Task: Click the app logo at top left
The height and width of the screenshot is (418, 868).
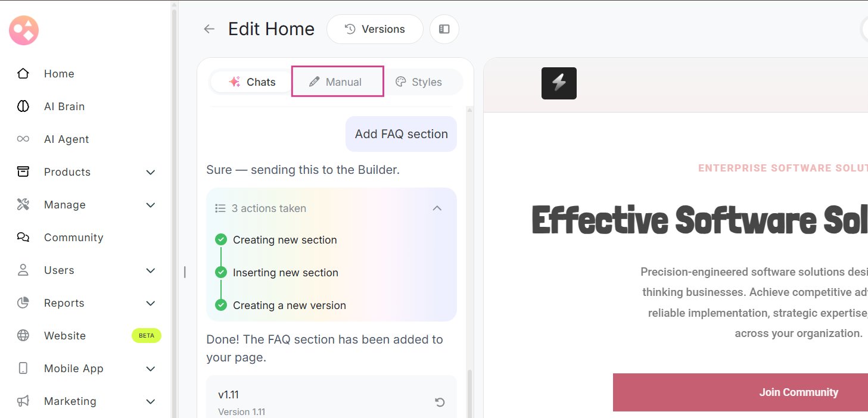Action: (24, 30)
